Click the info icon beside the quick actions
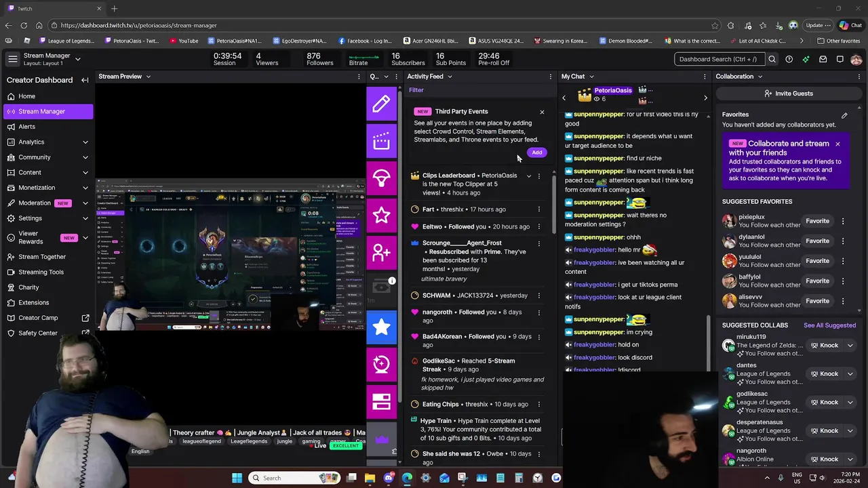This screenshot has height=488, width=868. tap(392, 281)
